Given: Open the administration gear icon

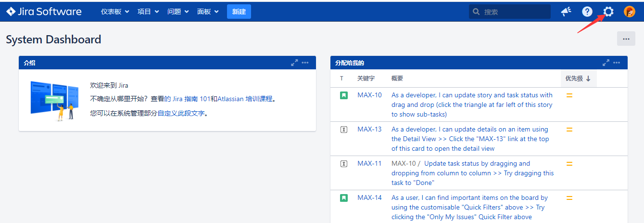Looking at the screenshot, I should tap(608, 12).
